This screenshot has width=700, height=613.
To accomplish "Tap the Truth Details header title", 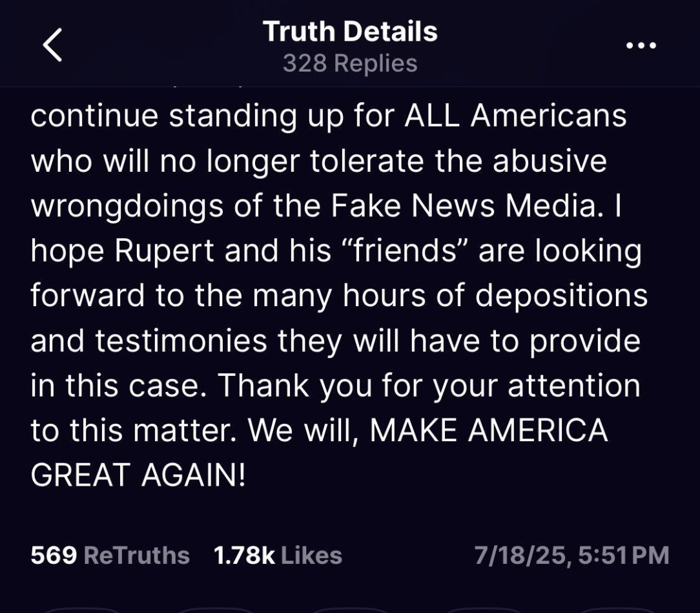I will (x=350, y=32).
